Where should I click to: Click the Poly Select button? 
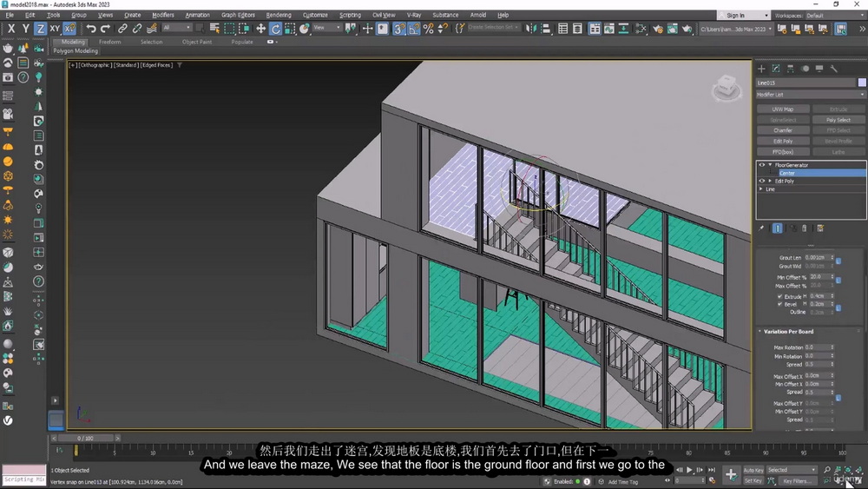[838, 120]
